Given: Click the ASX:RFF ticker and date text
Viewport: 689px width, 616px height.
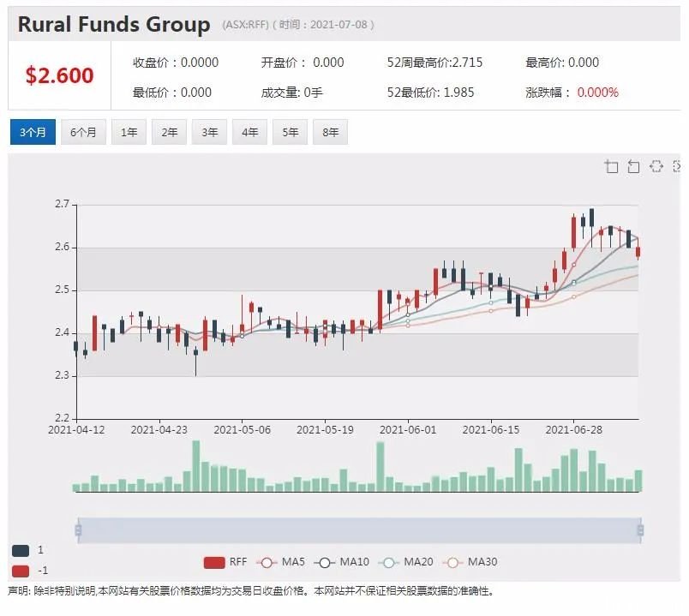Looking at the screenshot, I should coord(298,25).
